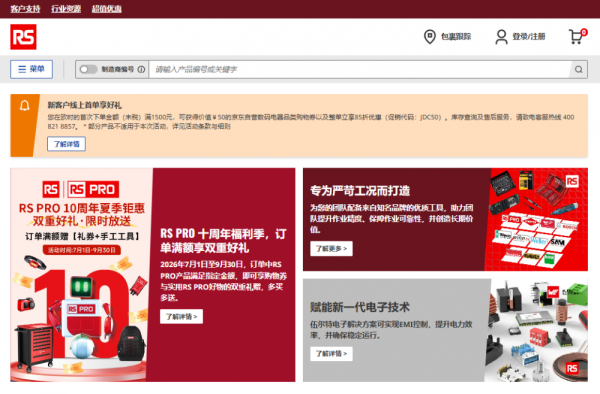Click 了解详情 on the 赋能新一代电子技术 card
The image size is (600, 394).
[331, 353]
